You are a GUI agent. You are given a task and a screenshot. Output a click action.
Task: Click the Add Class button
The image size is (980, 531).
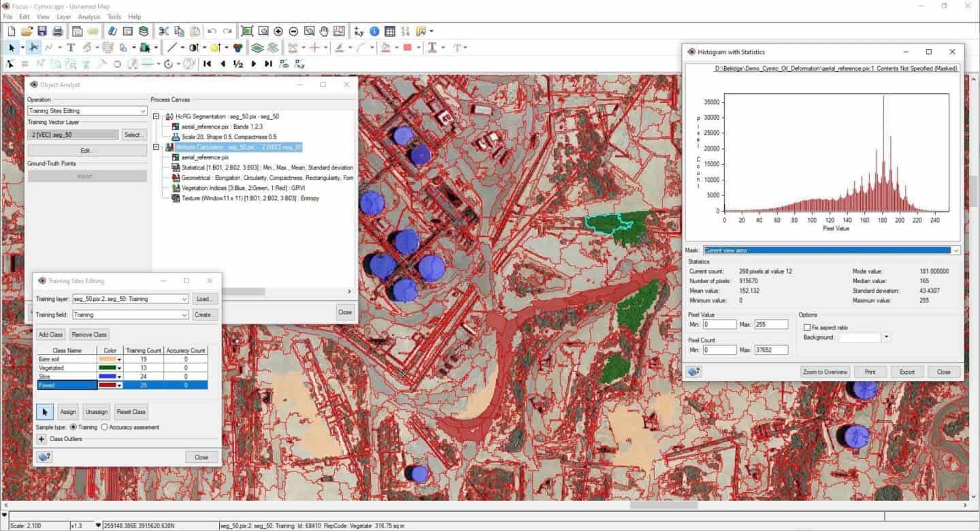51,334
